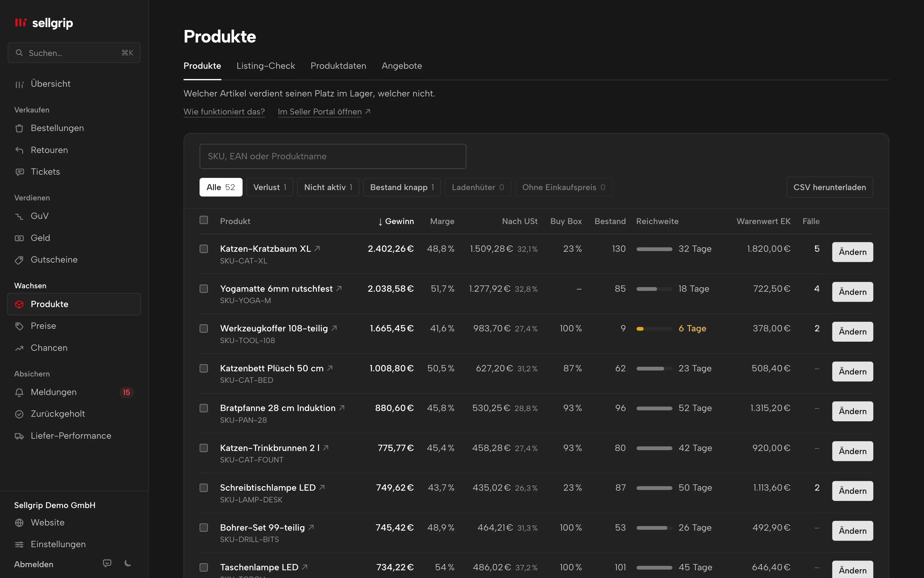The width and height of the screenshot is (924, 578).
Task: Click Ändern for Katzen-Kratzbaum XL
Action: pos(852,252)
